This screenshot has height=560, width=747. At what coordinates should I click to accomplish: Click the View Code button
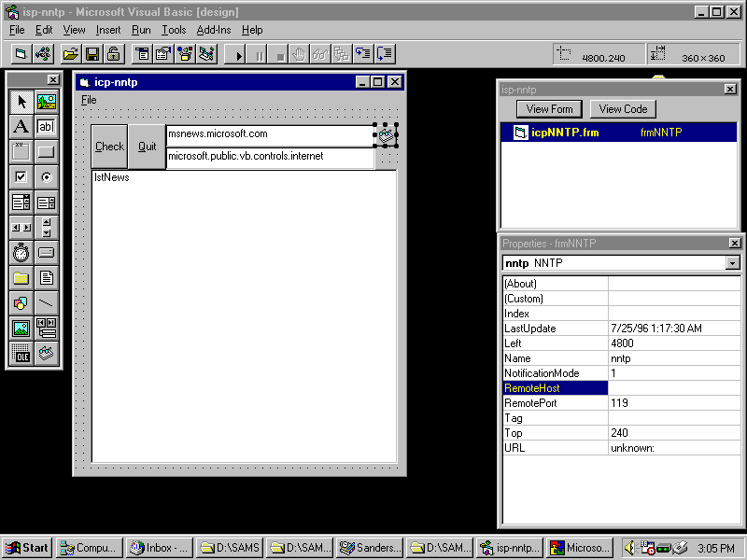(x=623, y=109)
